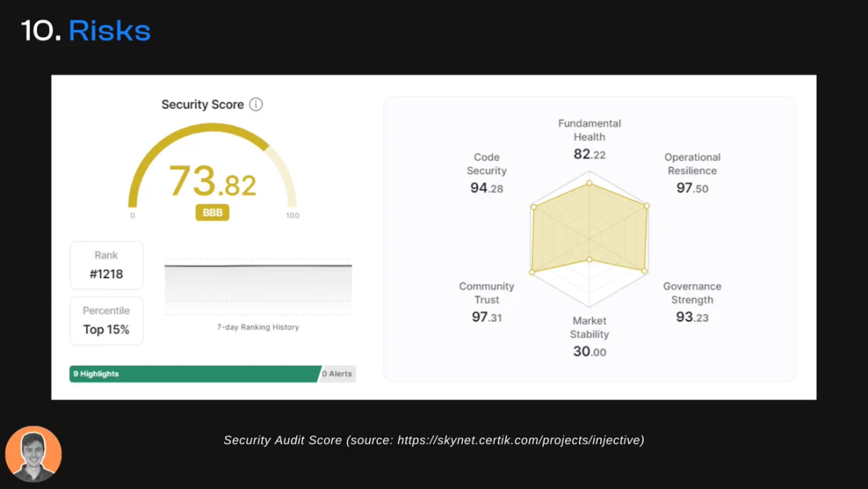868x489 pixels.
Task: Select the Operational Resilience 97.50 label
Action: click(692, 173)
